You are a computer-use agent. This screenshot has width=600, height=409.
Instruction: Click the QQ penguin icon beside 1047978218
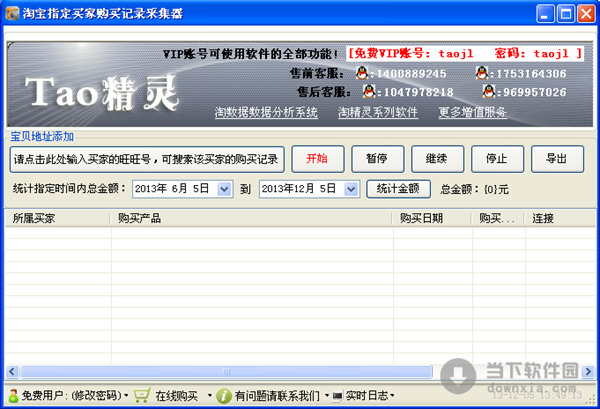369,91
